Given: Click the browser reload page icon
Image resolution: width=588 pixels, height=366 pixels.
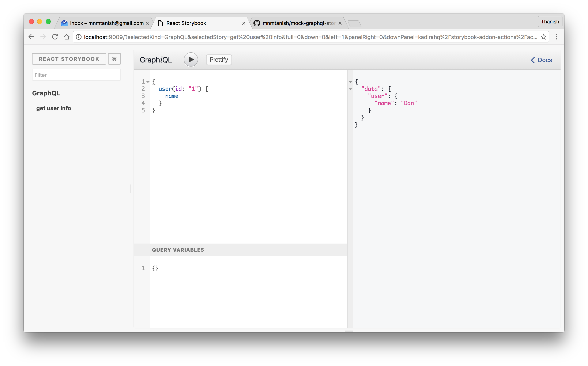Looking at the screenshot, I should [55, 37].
